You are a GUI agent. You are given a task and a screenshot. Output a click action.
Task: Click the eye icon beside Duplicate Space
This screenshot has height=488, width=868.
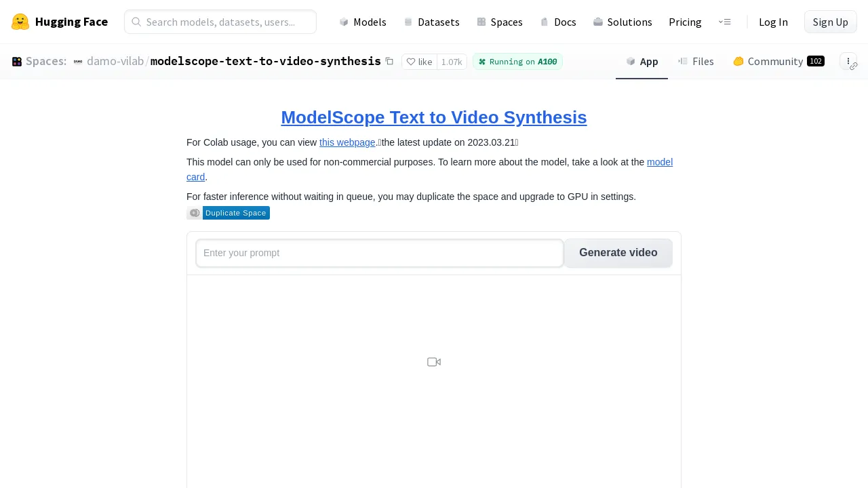point(195,213)
